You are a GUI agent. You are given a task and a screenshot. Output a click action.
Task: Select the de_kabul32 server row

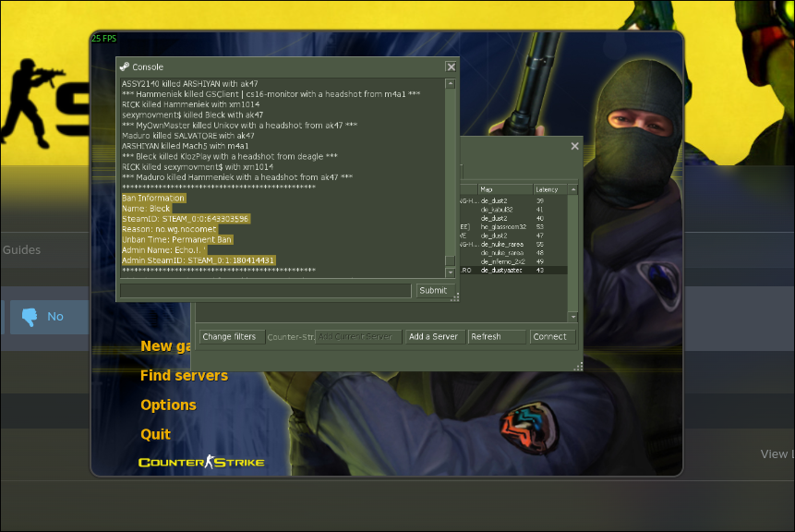point(513,210)
